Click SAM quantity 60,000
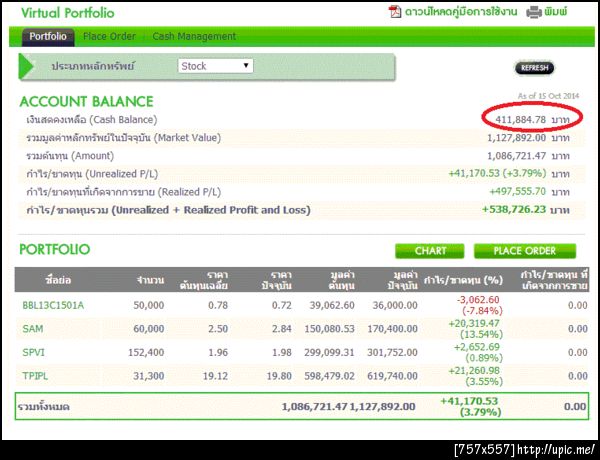 pyautogui.click(x=148, y=329)
